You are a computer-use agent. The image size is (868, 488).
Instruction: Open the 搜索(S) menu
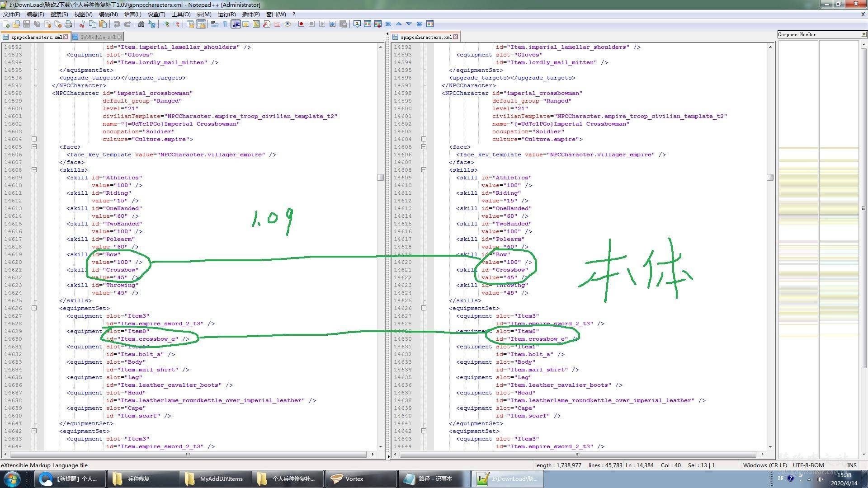tap(59, 14)
